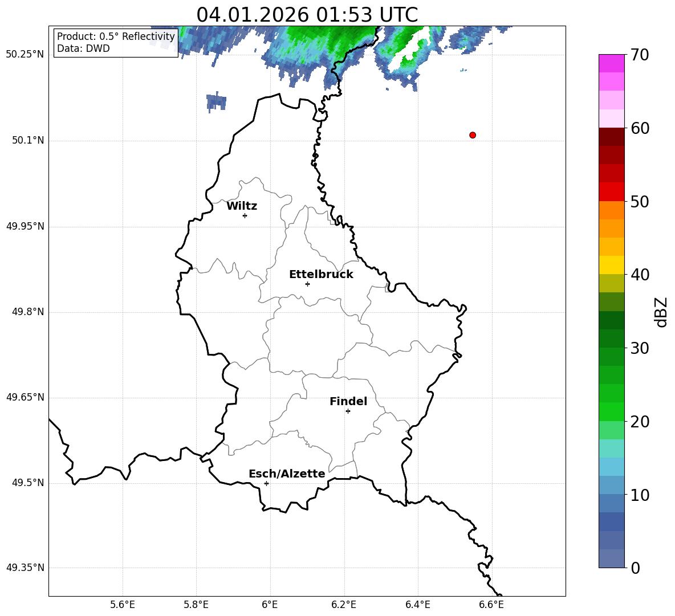675x616 pixels.
Task: Click the 49.5°N latitude label
Action: pyautogui.click(x=28, y=482)
